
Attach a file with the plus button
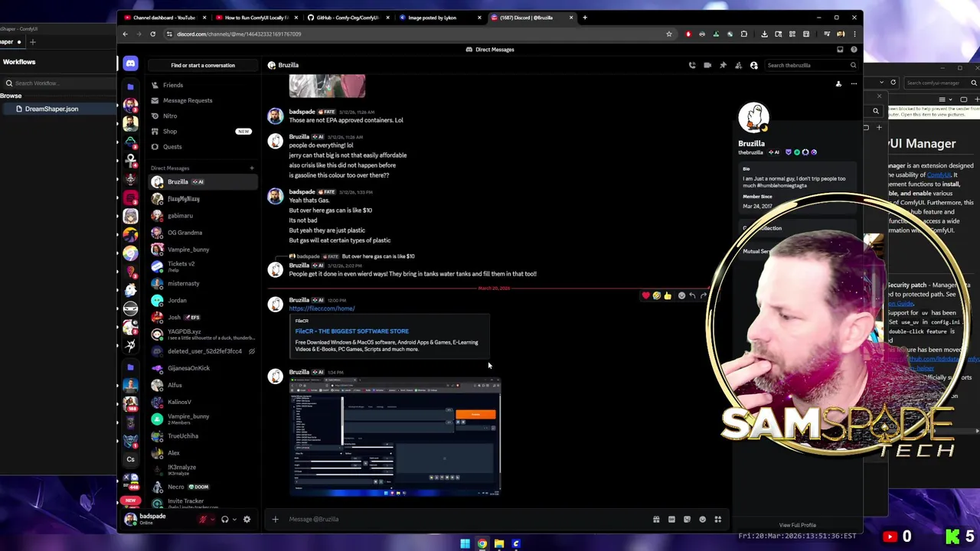275,519
